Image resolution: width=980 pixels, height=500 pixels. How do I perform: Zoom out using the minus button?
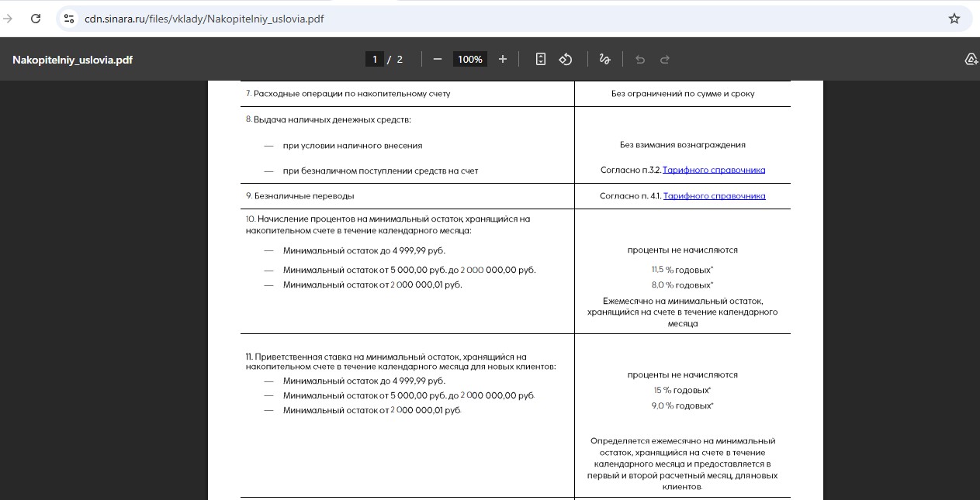tap(438, 59)
